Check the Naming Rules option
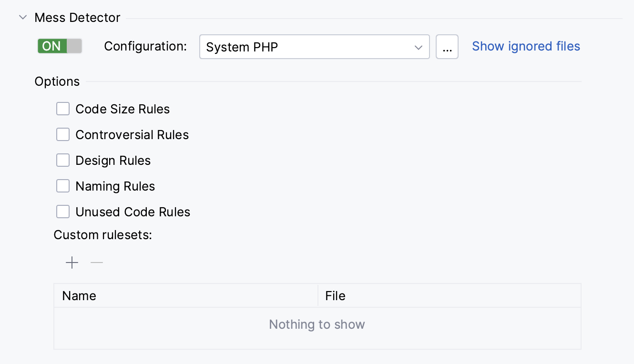 62,186
